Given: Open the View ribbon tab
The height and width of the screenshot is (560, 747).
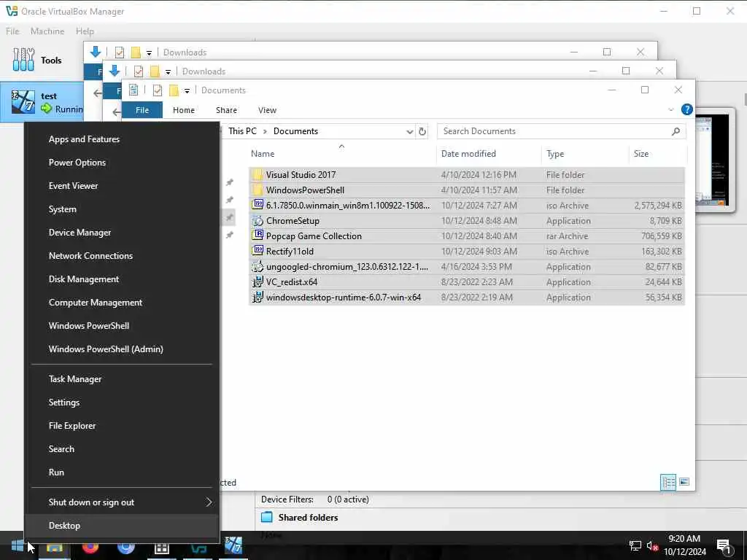Looking at the screenshot, I should (x=267, y=110).
